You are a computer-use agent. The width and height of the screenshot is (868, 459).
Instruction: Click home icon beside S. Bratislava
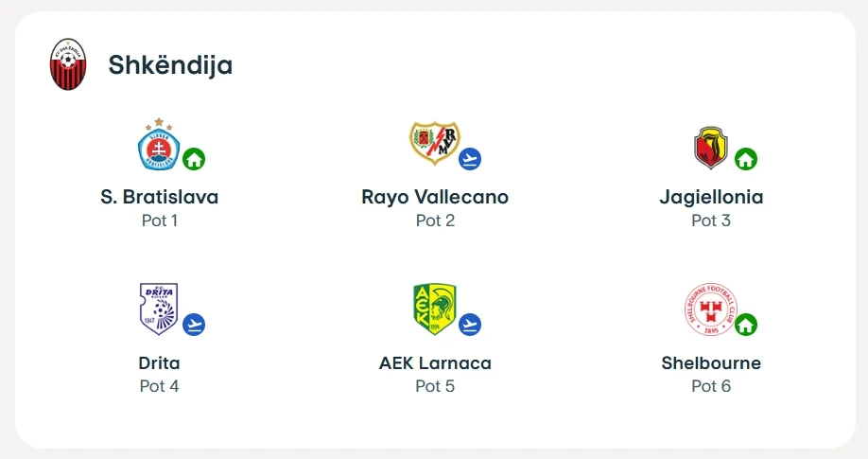click(194, 159)
